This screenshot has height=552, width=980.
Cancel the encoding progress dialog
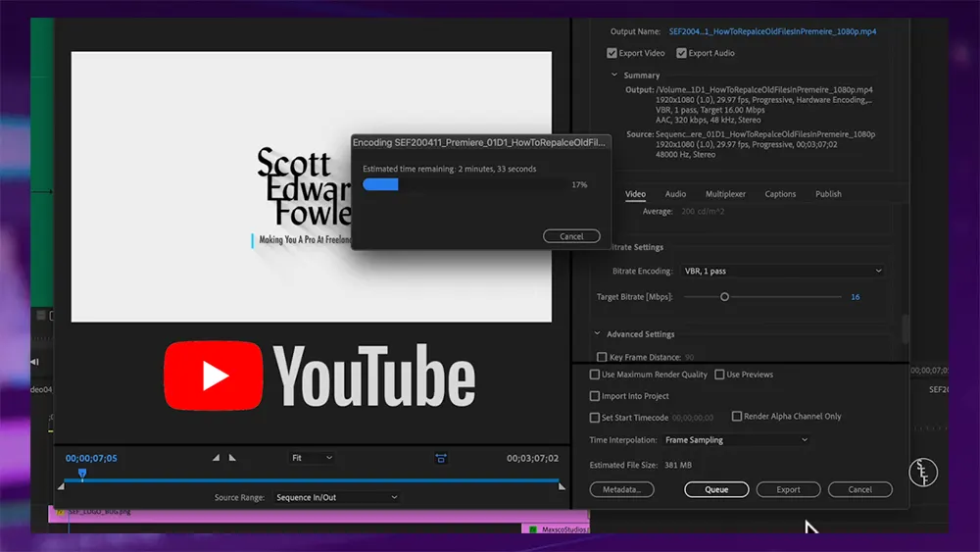pyautogui.click(x=571, y=236)
